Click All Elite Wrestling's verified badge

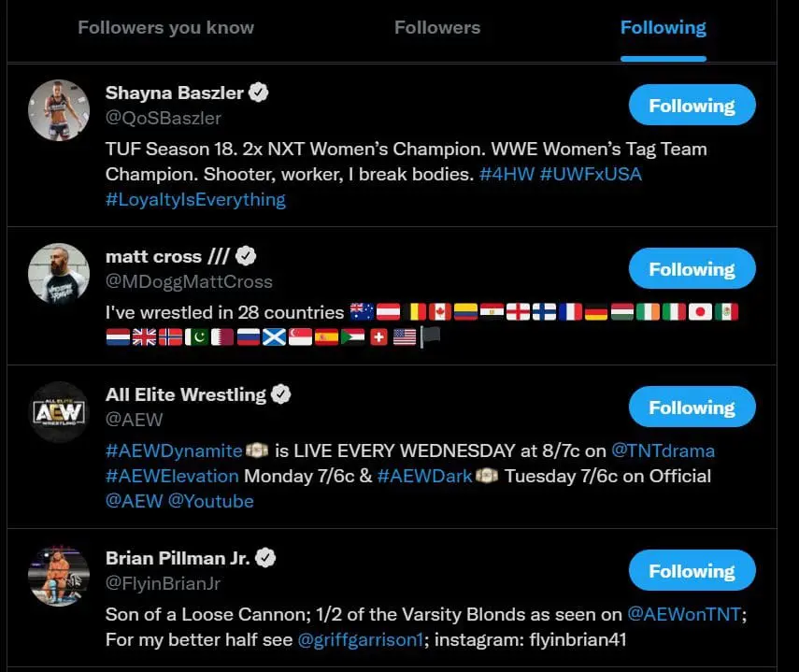point(280,394)
